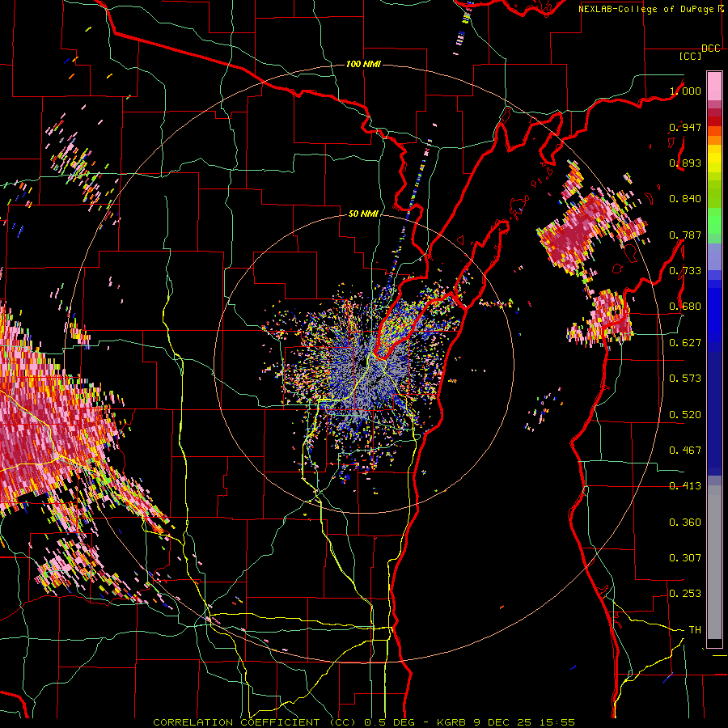The image size is (728, 728).
Task: Click the 0.307 legend value
Action: click(x=685, y=558)
